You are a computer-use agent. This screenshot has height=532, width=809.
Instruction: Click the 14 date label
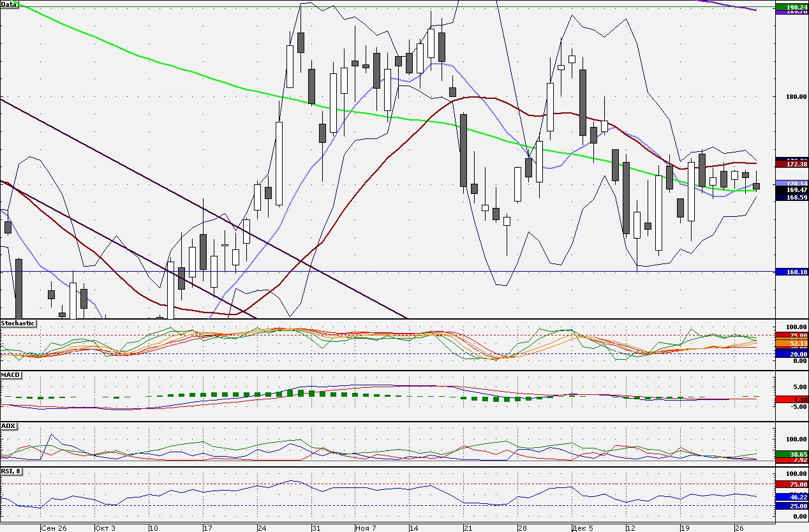[414, 528]
